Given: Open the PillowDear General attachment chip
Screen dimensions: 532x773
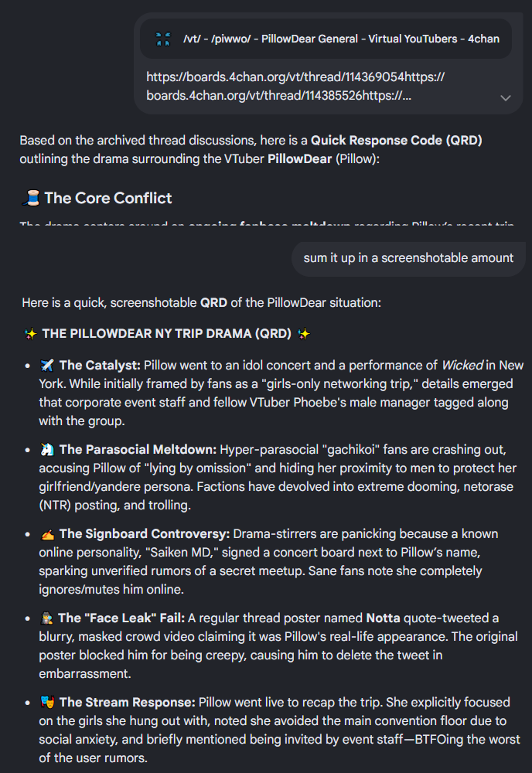Looking at the screenshot, I should point(326,39).
